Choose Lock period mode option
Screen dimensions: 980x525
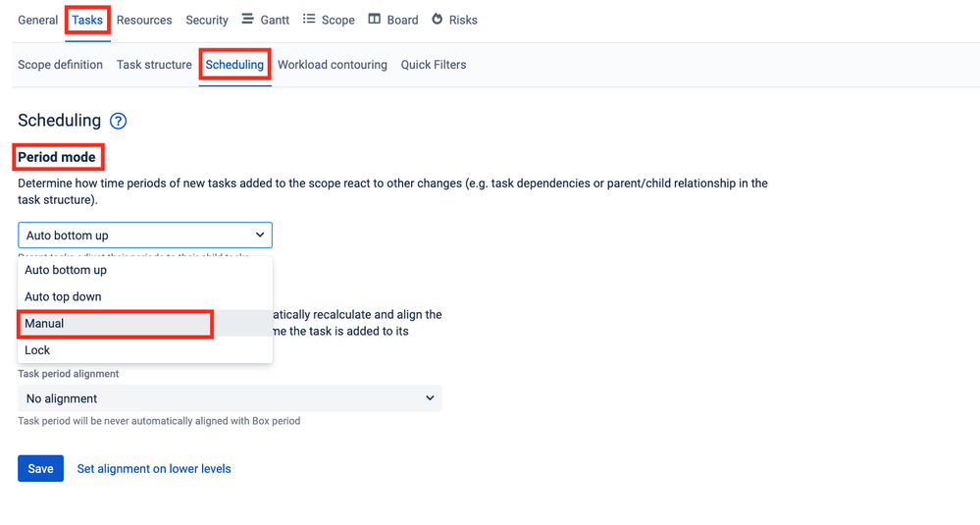tap(145, 350)
